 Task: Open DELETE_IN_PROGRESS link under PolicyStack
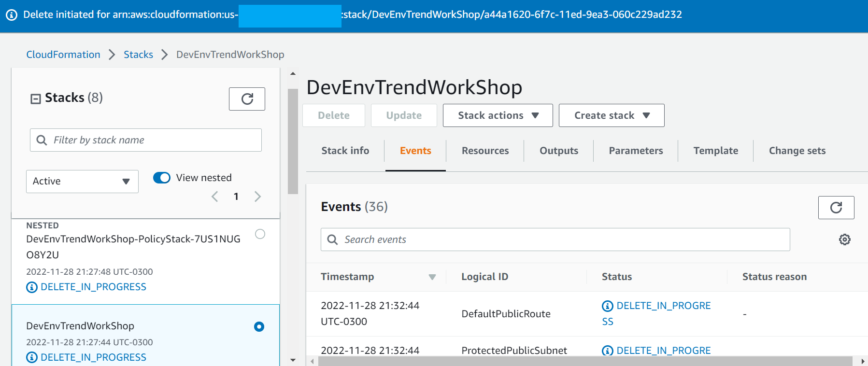[93, 287]
